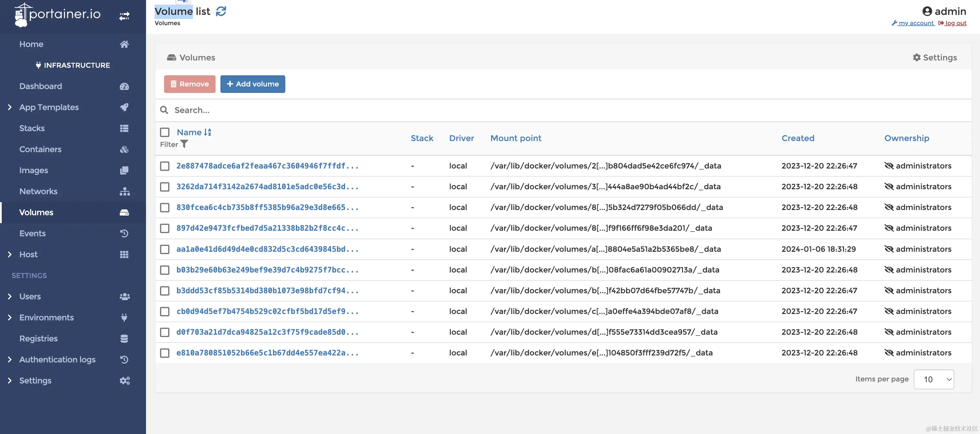Open the Networks menu item
Screen dimensions: 980x434
39,191
